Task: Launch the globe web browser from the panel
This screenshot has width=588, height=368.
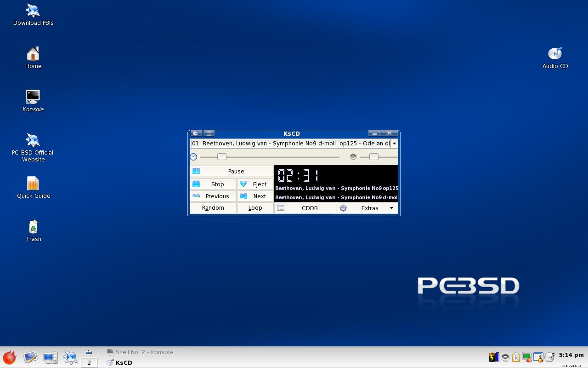Action: tap(71, 357)
